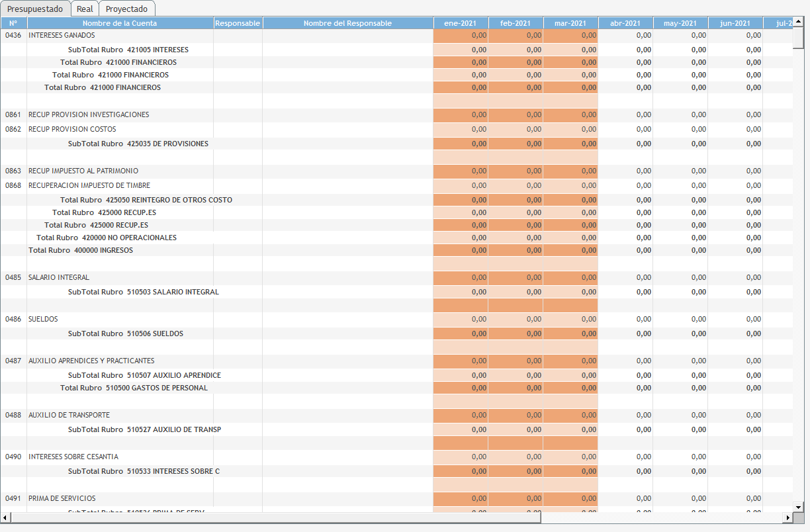810x532 pixels.
Task: Click mar-2021 cell for AUXILIO DE TRANSPORTE
Action: [570, 415]
